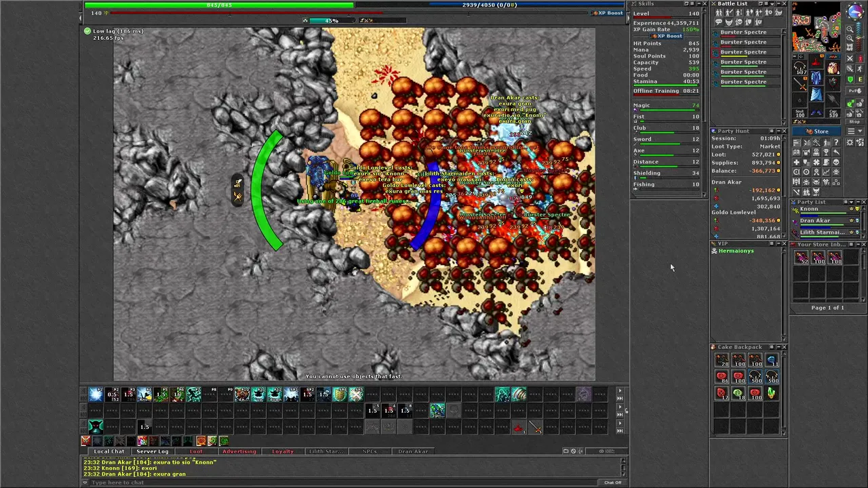Click the Session value in Party Hunt
The width and height of the screenshot is (868, 488).
pos(770,138)
